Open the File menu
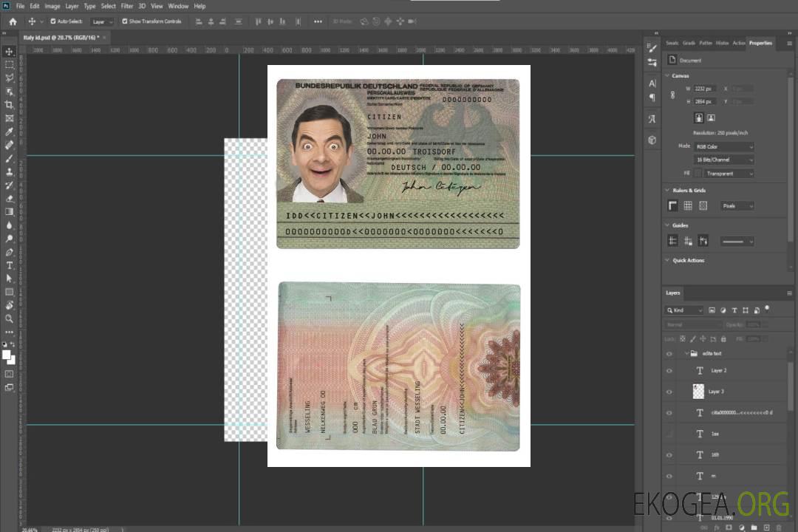This screenshot has width=798, height=532. click(x=21, y=6)
